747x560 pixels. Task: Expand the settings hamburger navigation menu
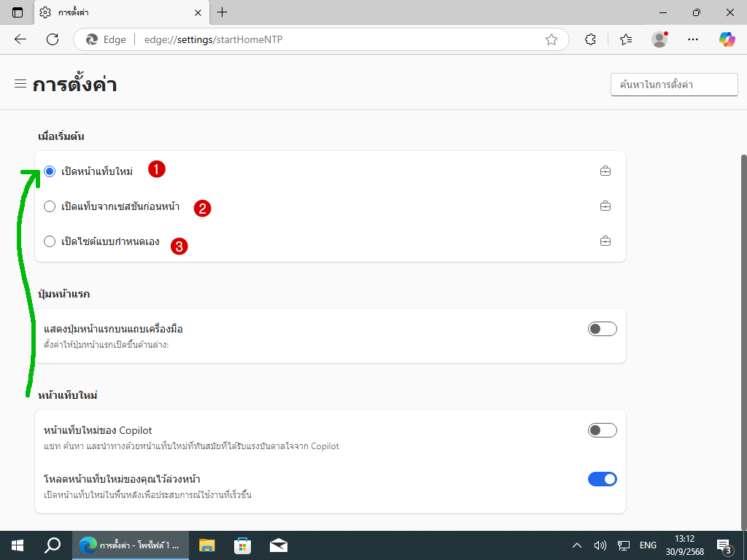pyautogui.click(x=20, y=84)
